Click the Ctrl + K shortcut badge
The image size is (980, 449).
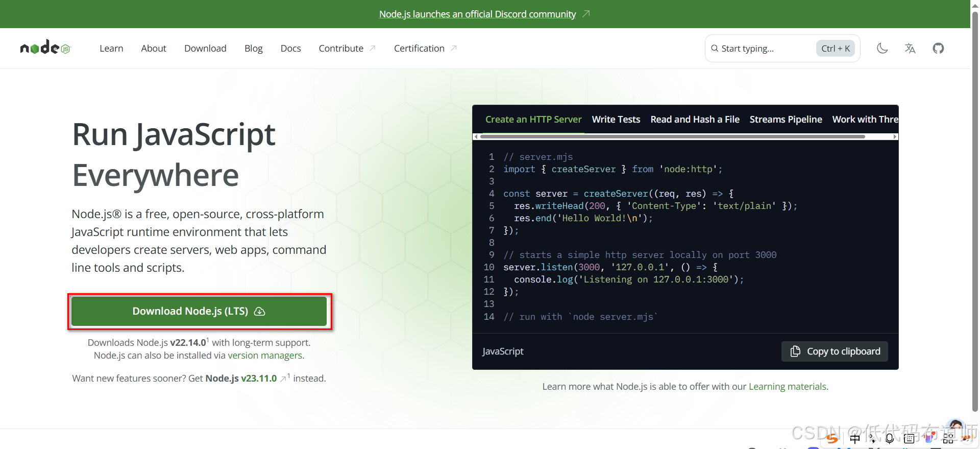pos(836,49)
